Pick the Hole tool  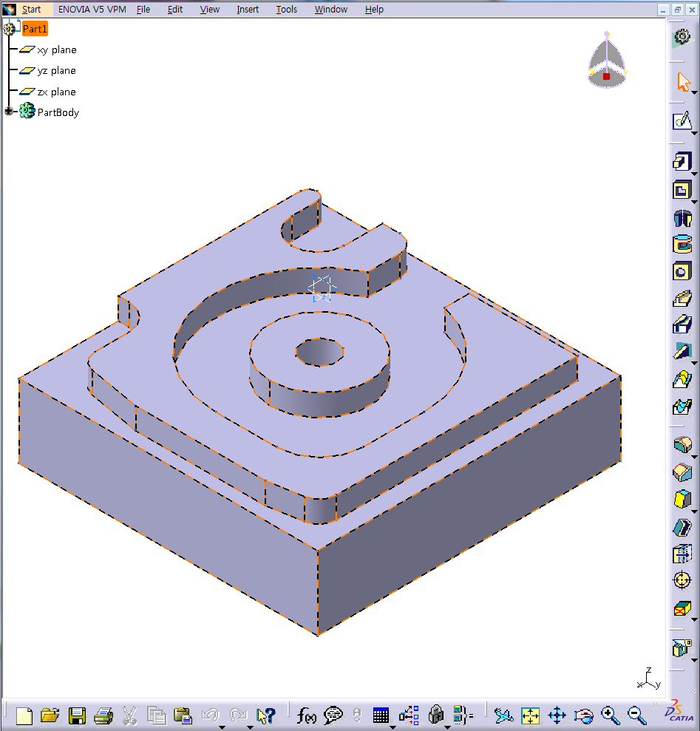pos(681,271)
